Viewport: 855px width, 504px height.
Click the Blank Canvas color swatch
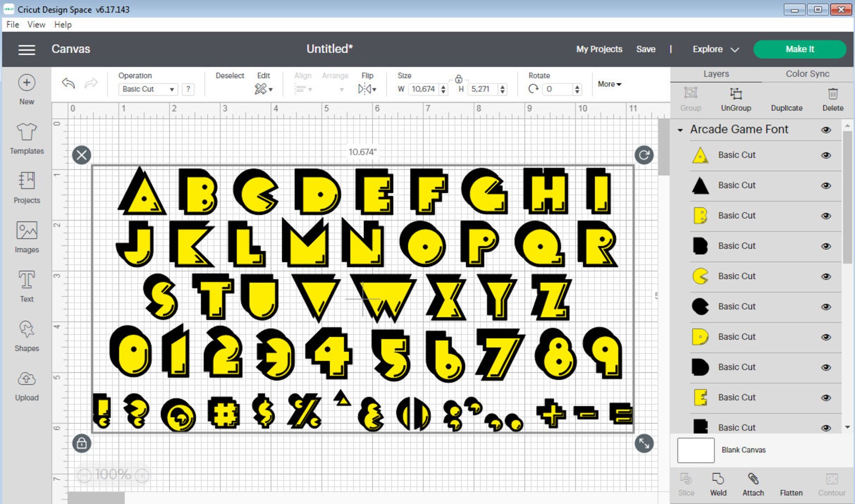696,450
